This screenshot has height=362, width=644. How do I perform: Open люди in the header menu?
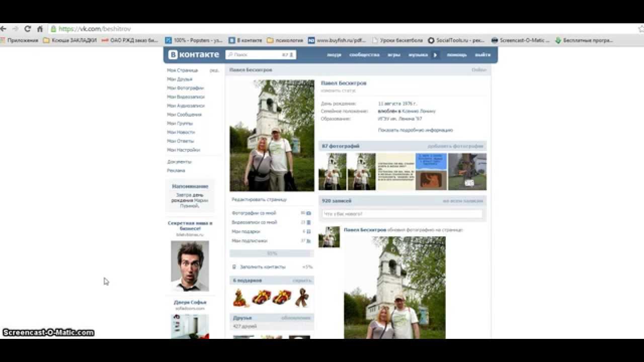tap(334, 55)
